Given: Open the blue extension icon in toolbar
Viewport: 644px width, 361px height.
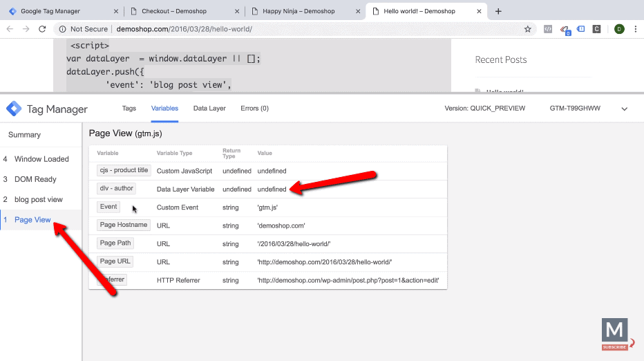Looking at the screenshot, I should pyautogui.click(x=580, y=29).
